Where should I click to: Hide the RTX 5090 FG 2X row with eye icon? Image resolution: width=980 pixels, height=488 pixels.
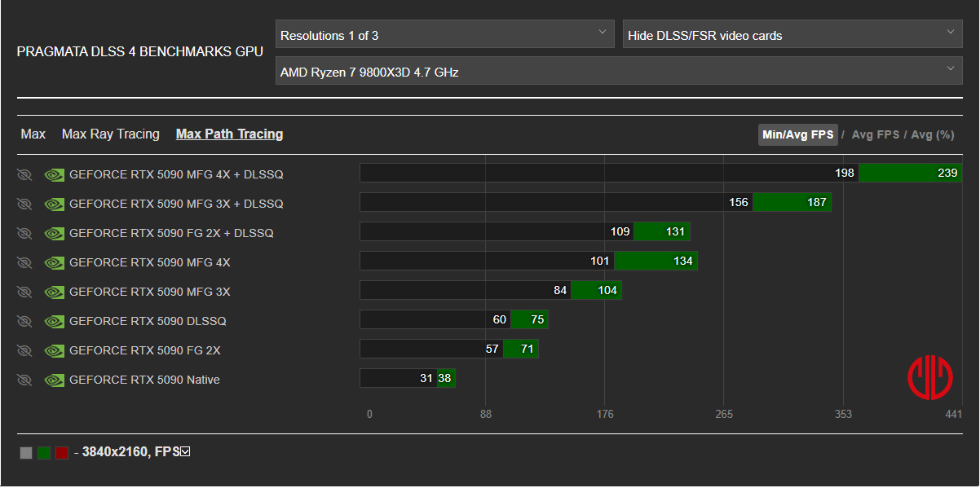coord(24,350)
